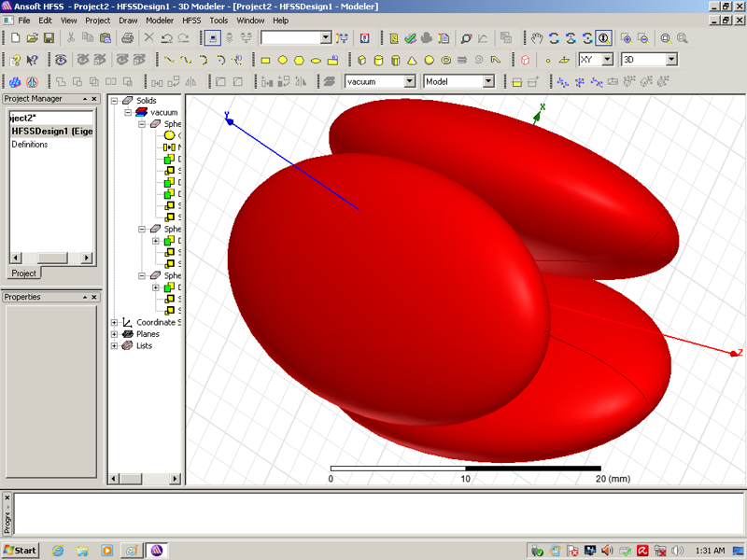Open the HFSS menu

[191, 20]
